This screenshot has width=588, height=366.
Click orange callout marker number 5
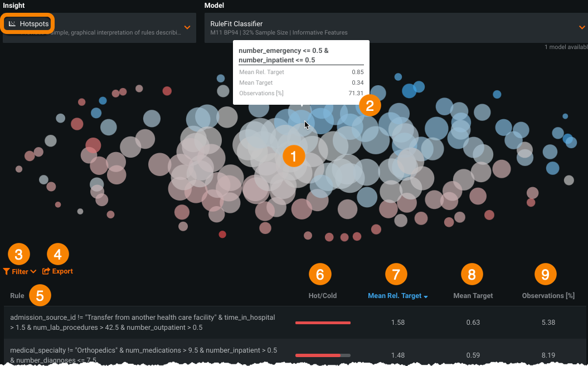40,295
